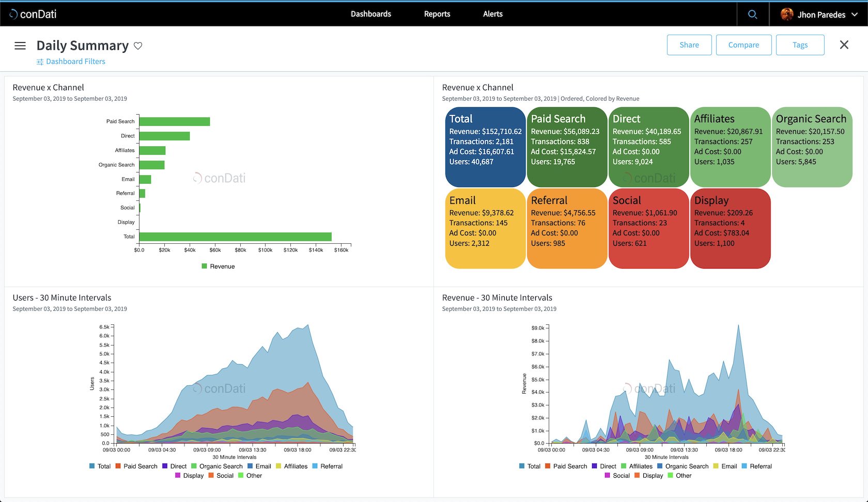The width and height of the screenshot is (868, 502).
Task: Toggle Revenue legend in bar chart
Action: coord(218,266)
